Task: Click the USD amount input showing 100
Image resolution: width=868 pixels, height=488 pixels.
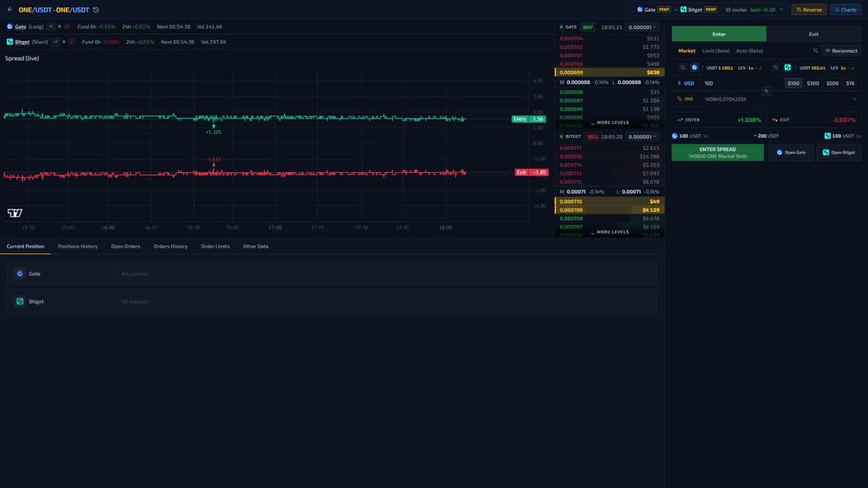Action: [x=739, y=83]
